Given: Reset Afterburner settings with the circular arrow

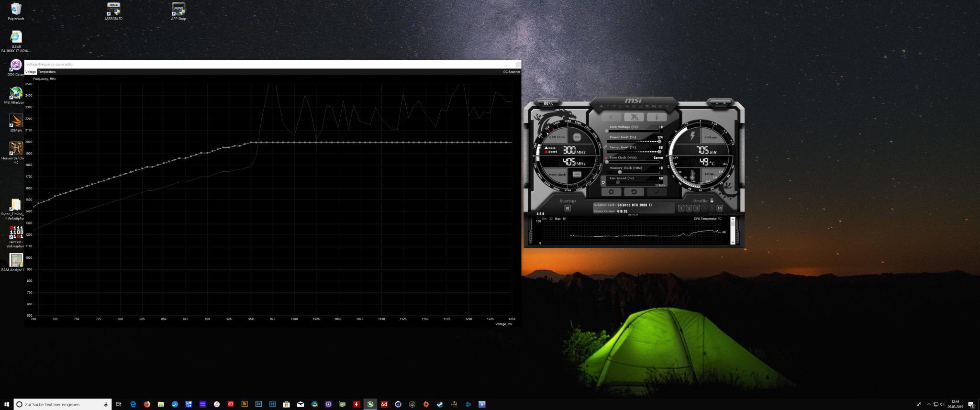Looking at the screenshot, I should pyautogui.click(x=634, y=192).
